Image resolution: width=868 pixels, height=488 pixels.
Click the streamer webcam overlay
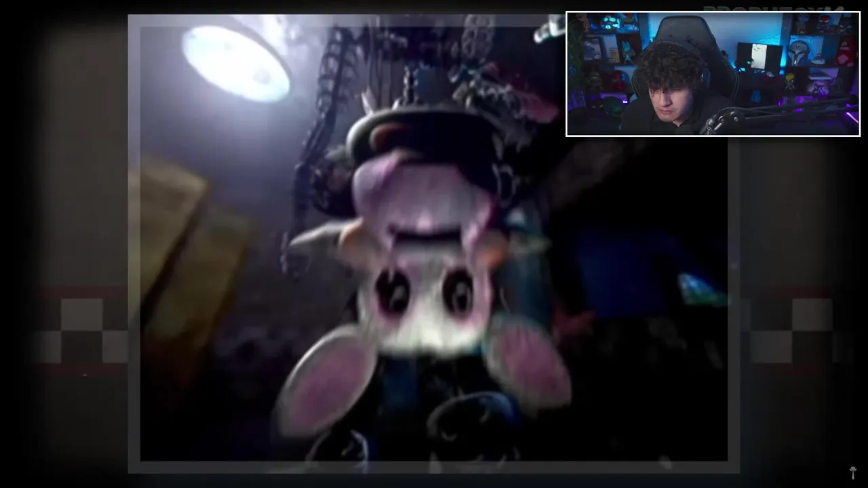pos(713,74)
